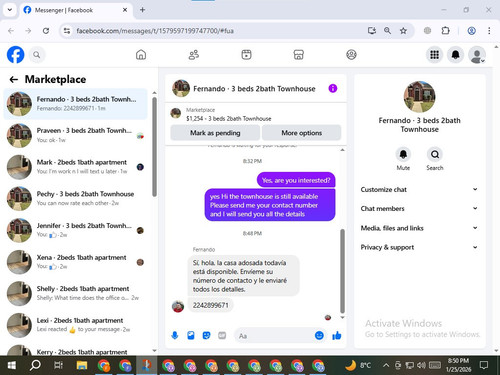Open conversation info purple icon
Viewport: 500px width, 375px height.
point(333,88)
